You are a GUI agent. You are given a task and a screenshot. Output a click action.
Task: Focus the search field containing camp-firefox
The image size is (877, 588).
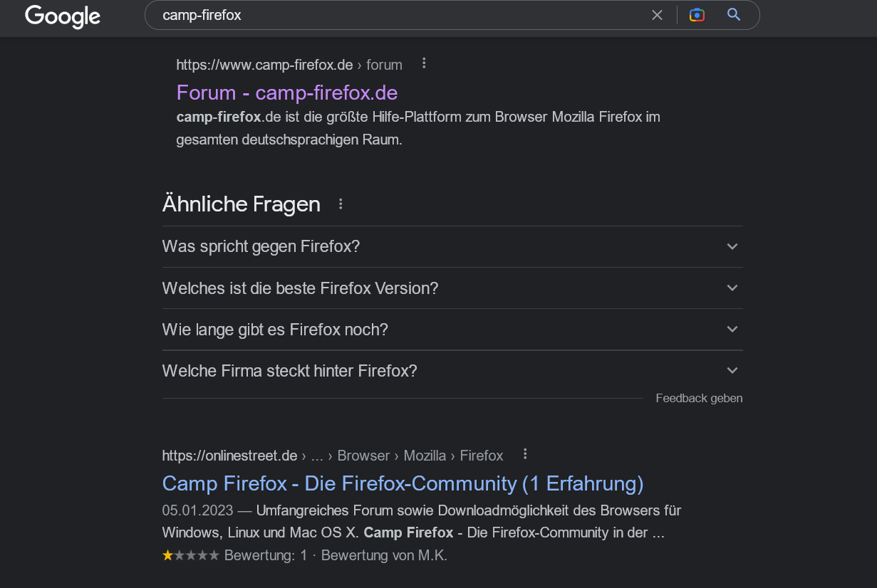(x=399, y=15)
